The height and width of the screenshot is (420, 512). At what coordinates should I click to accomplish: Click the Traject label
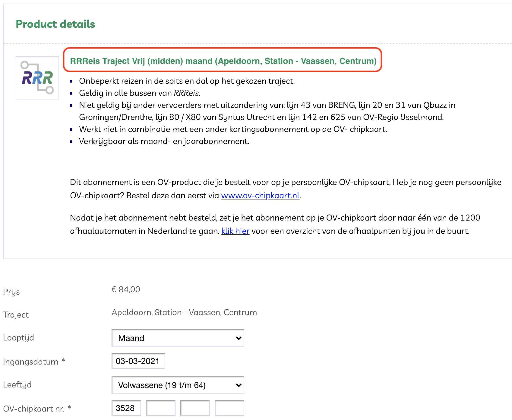coord(16,315)
